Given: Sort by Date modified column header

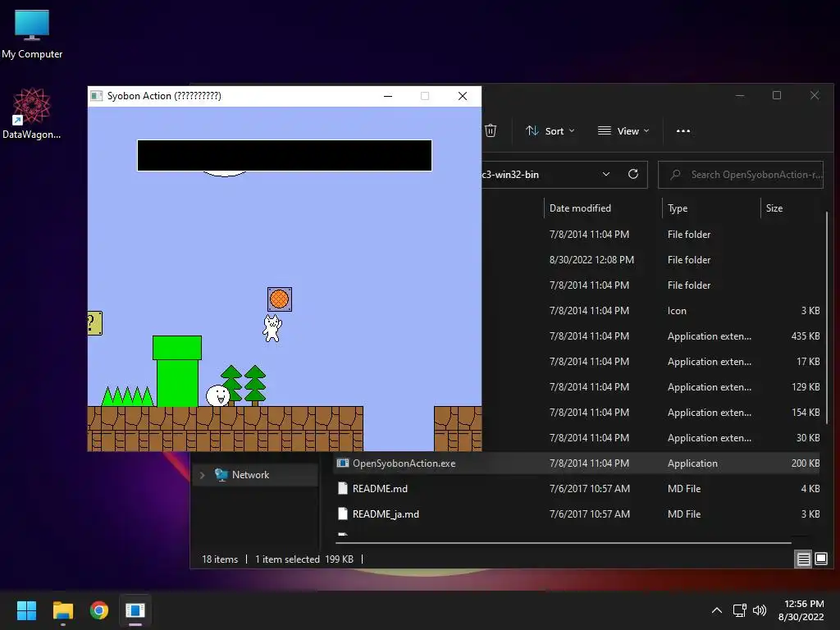Looking at the screenshot, I should (x=603, y=208).
